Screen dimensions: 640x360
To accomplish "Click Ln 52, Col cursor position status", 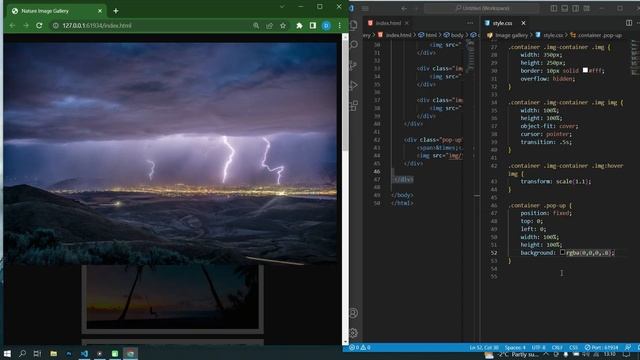I will [x=484, y=347].
